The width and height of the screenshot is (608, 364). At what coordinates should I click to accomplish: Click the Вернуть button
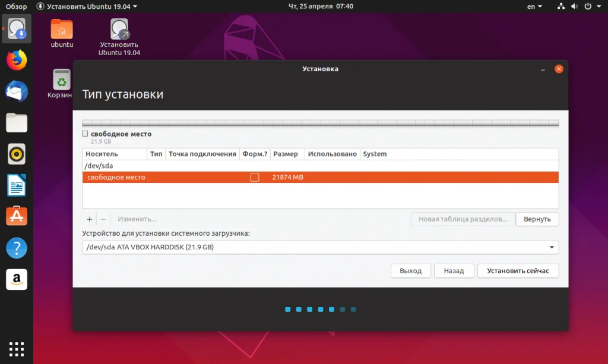coord(537,219)
